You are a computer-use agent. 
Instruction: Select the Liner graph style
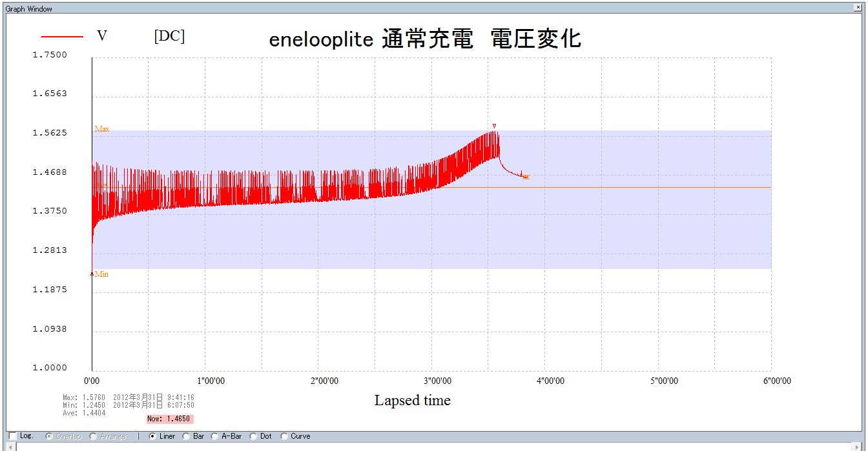coord(152,436)
